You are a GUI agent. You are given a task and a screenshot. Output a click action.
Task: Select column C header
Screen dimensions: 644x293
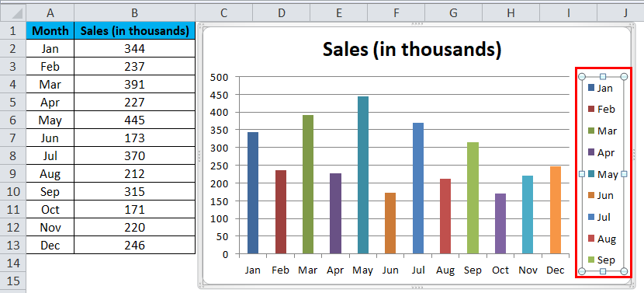(x=223, y=13)
